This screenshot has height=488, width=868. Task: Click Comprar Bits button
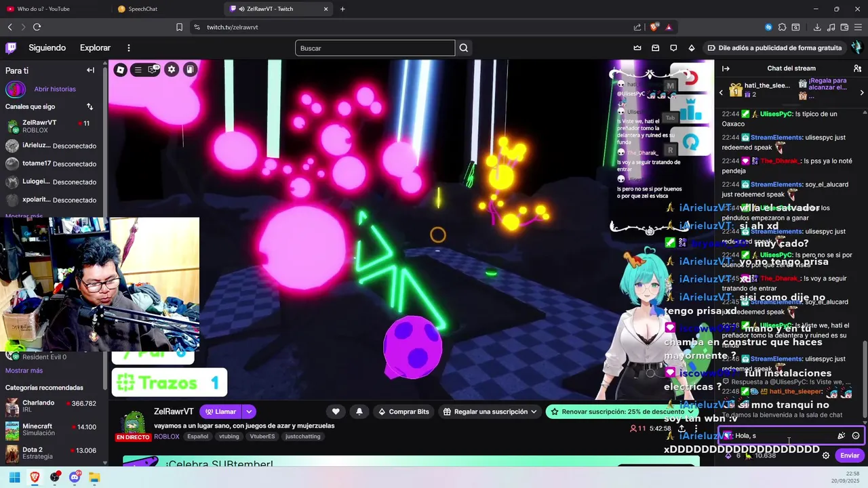tap(403, 411)
